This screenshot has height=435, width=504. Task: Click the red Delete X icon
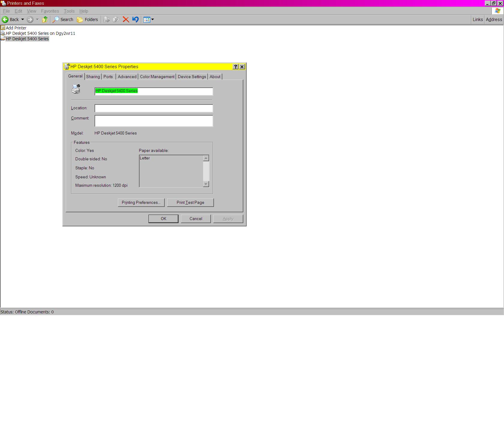[126, 20]
